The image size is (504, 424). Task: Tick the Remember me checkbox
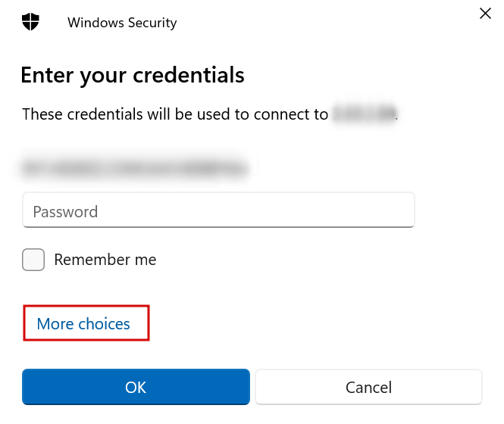33,260
